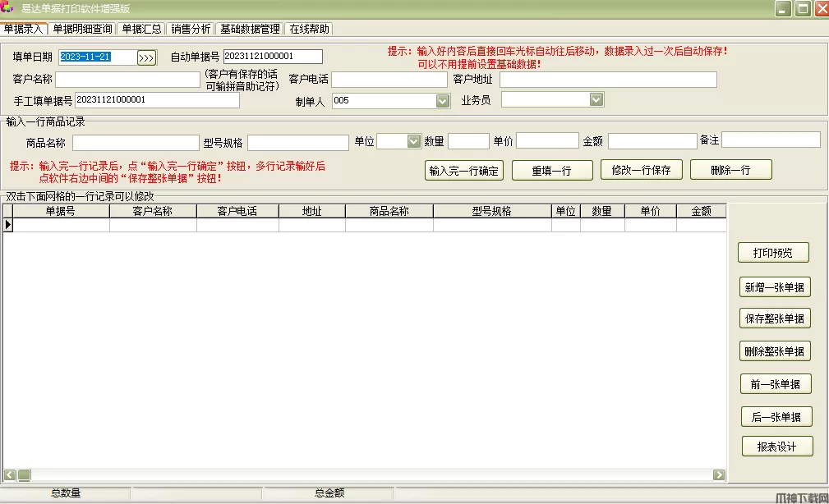Click the grid row indicator arrow
Viewport: 829px width, 504px height.
pos(8,225)
